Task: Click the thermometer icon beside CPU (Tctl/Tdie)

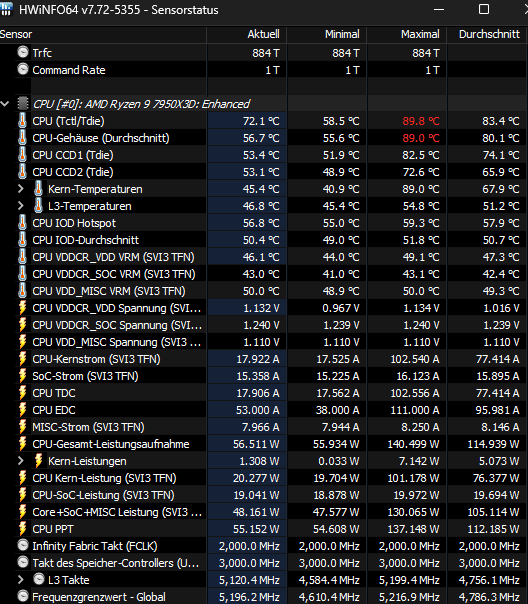Action: point(23,121)
